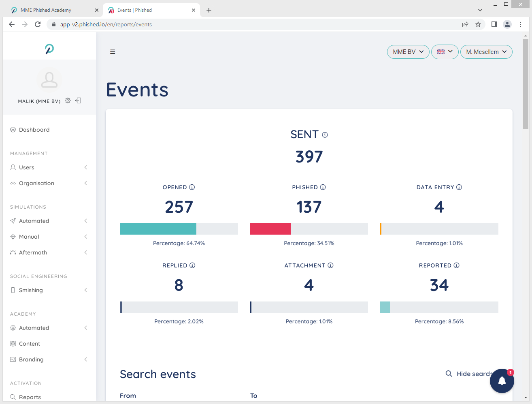Click the red PHISHED progress bar

coord(270,229)
